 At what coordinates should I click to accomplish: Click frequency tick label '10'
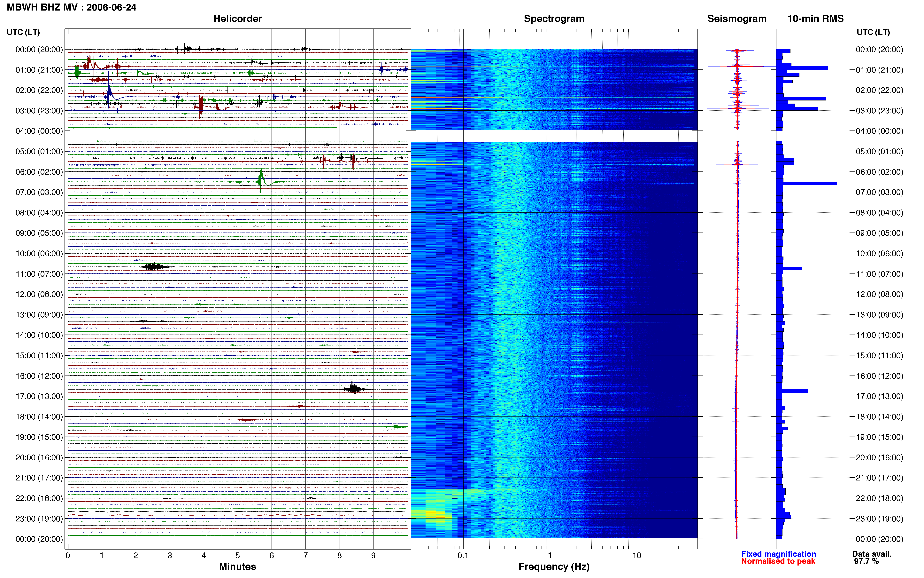tap(637, 556)
